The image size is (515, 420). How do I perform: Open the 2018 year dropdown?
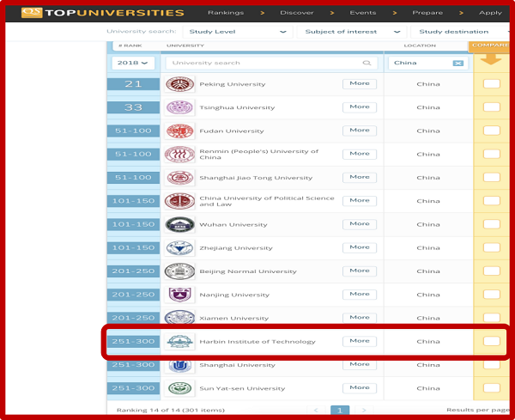pos(133,63)
